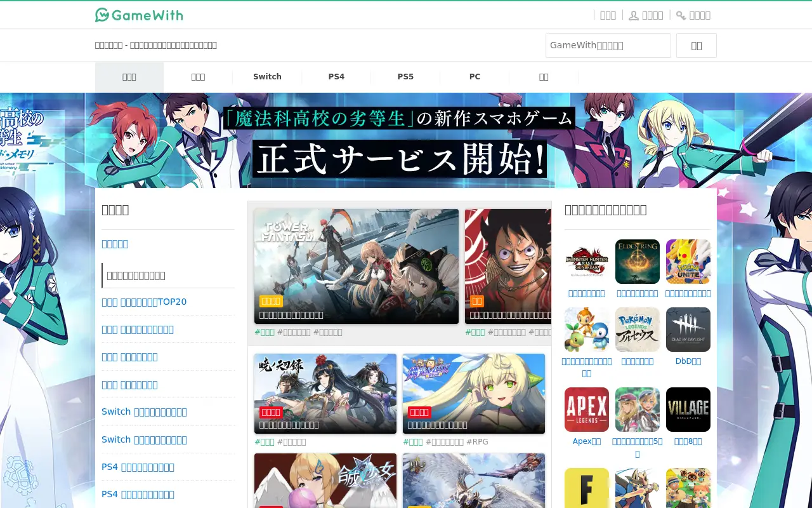Open the Animal Crossing villagers icon
This screenshot has height=508, width=812.
click(x=688, y=488)
